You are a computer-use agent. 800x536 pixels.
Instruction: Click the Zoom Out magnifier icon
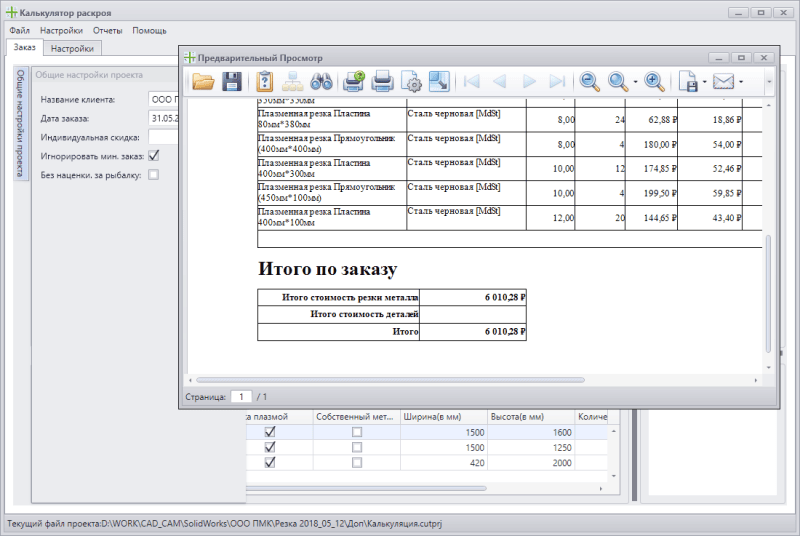590,82
